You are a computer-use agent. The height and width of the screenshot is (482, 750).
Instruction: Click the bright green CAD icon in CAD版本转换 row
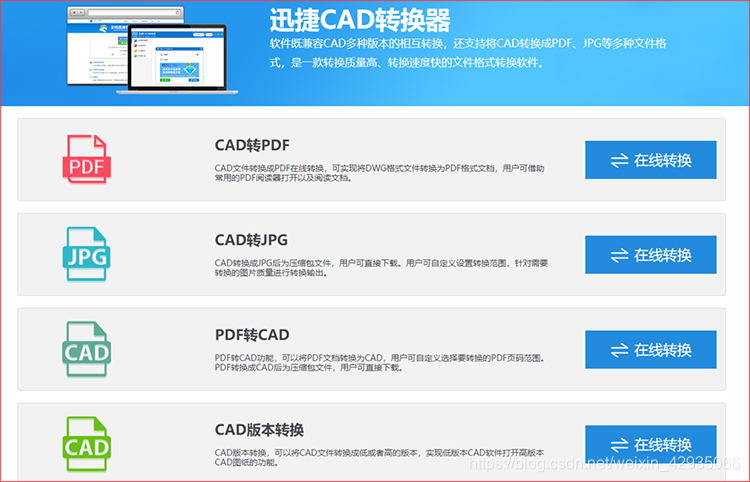pyautogui.click(x=87, y=444)
